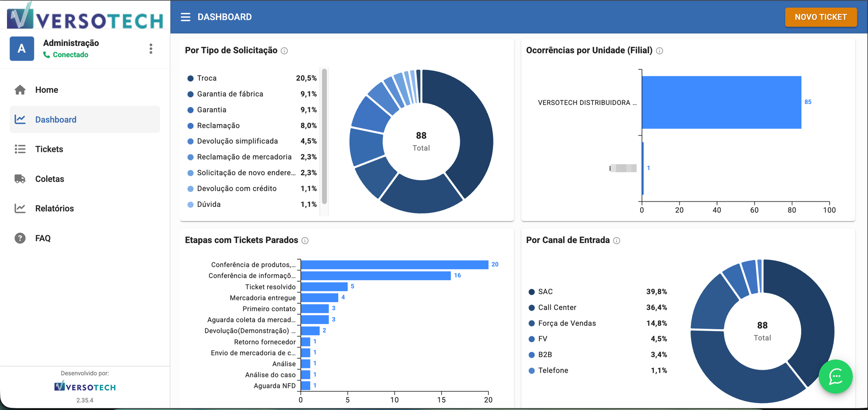868x410 pixels.
Task: Select the Telefone legend entry
Action: pyautogui.click(x=598, y=371)
